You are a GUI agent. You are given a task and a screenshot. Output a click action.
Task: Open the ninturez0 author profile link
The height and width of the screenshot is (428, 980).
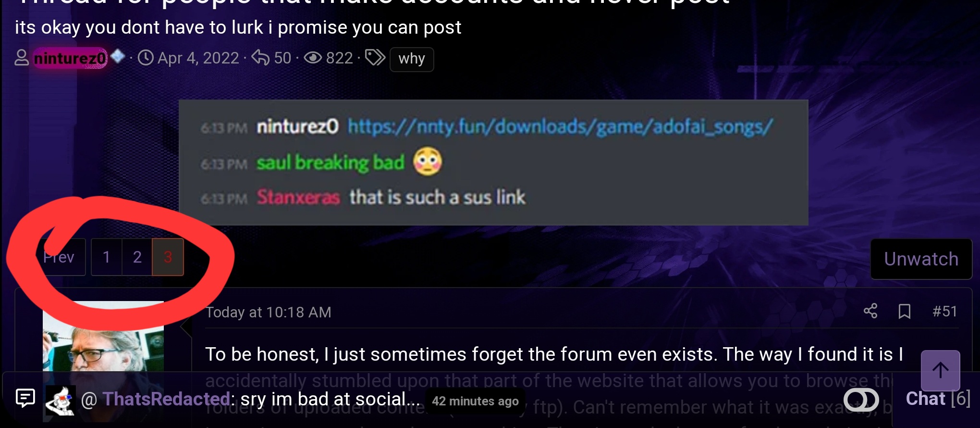(70, 58)
